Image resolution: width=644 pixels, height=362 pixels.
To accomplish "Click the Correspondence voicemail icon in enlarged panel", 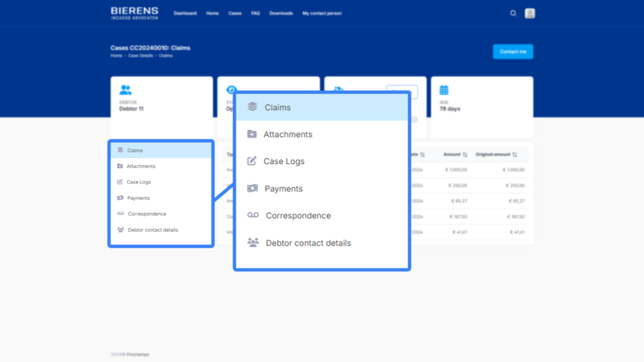I will [x=253, y=216].
